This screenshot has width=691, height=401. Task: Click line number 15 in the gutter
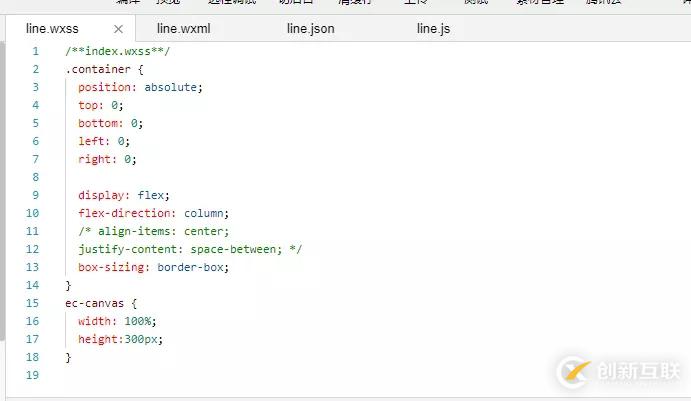coord(33,303)
